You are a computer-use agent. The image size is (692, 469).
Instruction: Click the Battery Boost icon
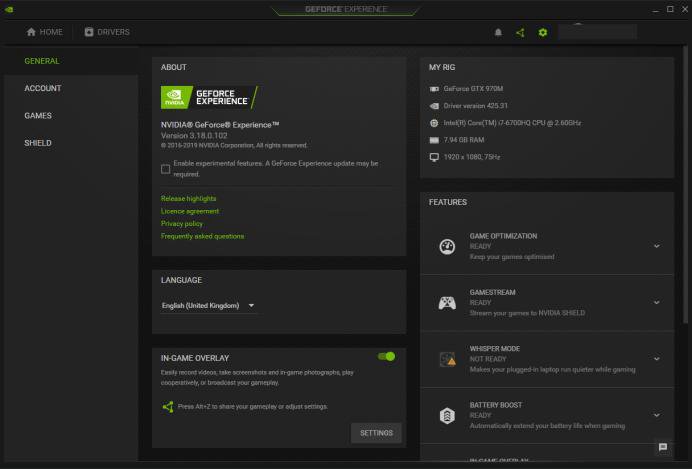tap(447, 415)
